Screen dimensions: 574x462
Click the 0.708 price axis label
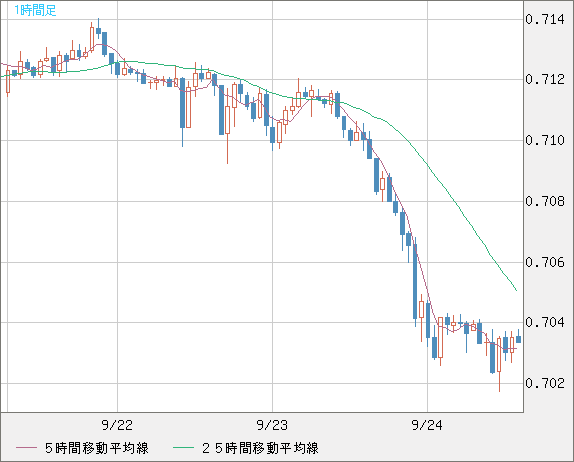[x=545, y=201]
